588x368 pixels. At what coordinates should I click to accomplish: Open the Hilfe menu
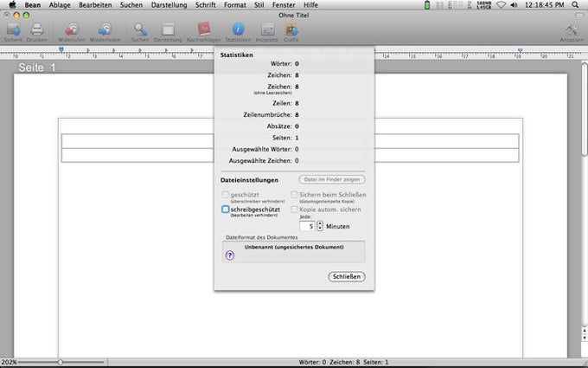click(310, 5)
